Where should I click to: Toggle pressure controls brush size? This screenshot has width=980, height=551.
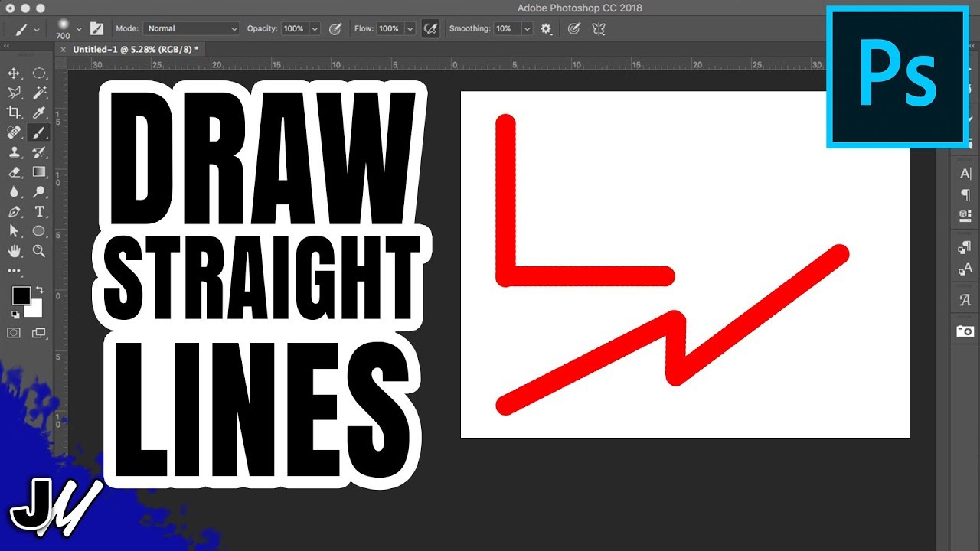tap(574, 28)
